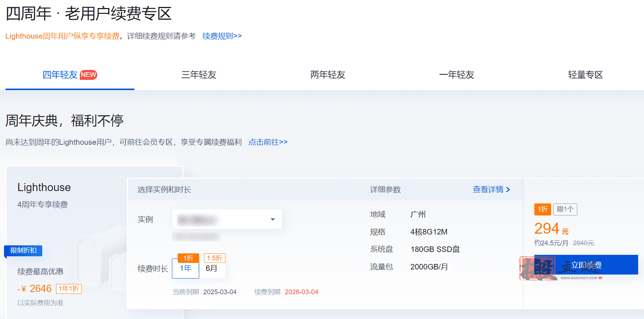Screen dimensions: 644x319
Task: Go to the 轻量专区 tab
Action: (585, 75)
